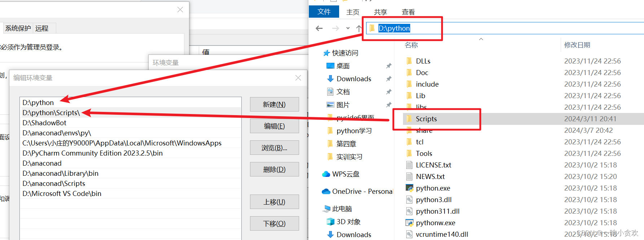Select the python311.dll file
Image resolution: width=644 pixels, height=240 pixels.
438,211
